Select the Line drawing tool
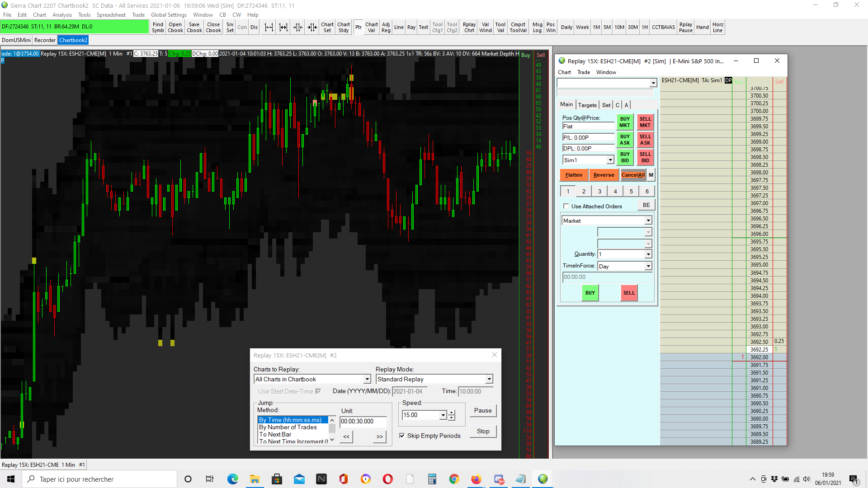The width and height of the screenshot is (868, 488). 398,28
